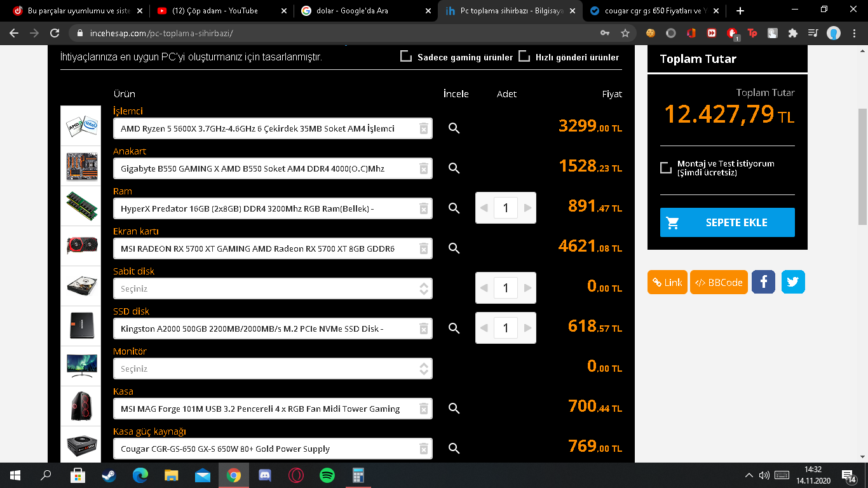
Task: Open the Opera browser from taskbar
Action: [296, 475]
